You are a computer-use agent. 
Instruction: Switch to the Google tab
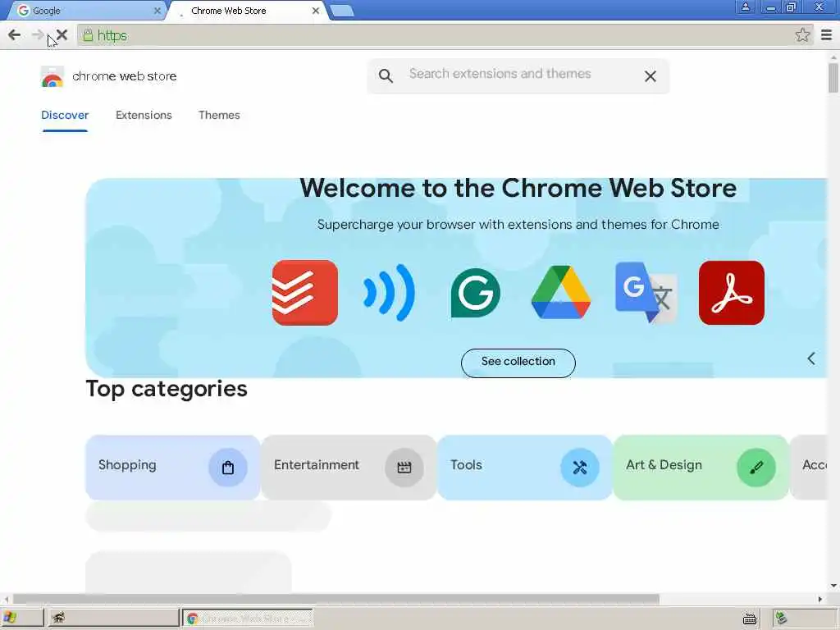click(x=85, y=10)
